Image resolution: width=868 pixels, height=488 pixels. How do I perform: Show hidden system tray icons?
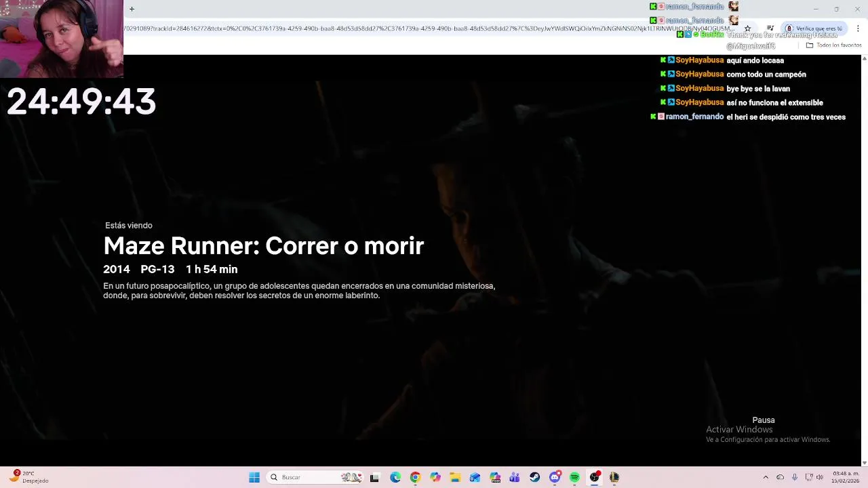click(766, 477)
